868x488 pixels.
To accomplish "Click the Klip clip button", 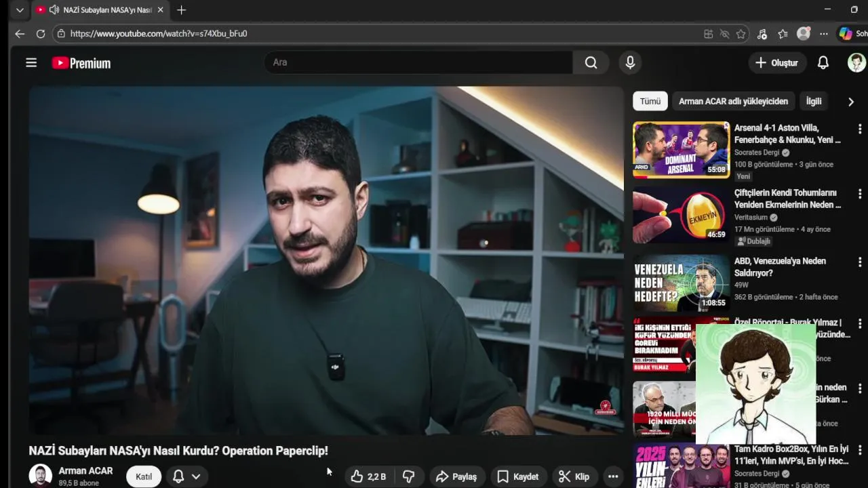I will click(574, 476).
